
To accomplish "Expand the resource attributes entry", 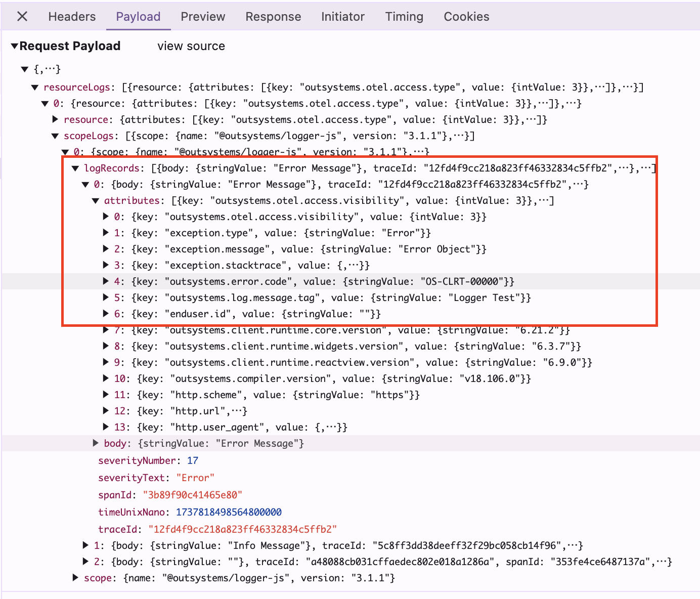I will [55, 119].
